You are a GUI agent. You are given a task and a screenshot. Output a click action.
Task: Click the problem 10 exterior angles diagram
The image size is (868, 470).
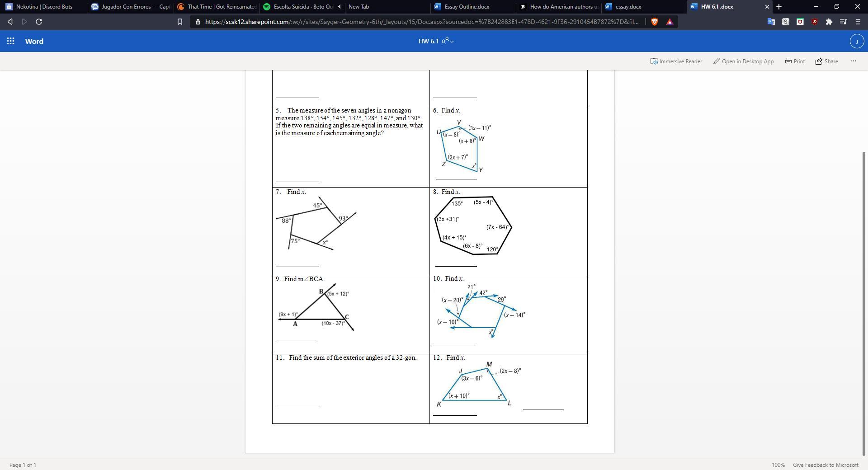coord(481,310)
